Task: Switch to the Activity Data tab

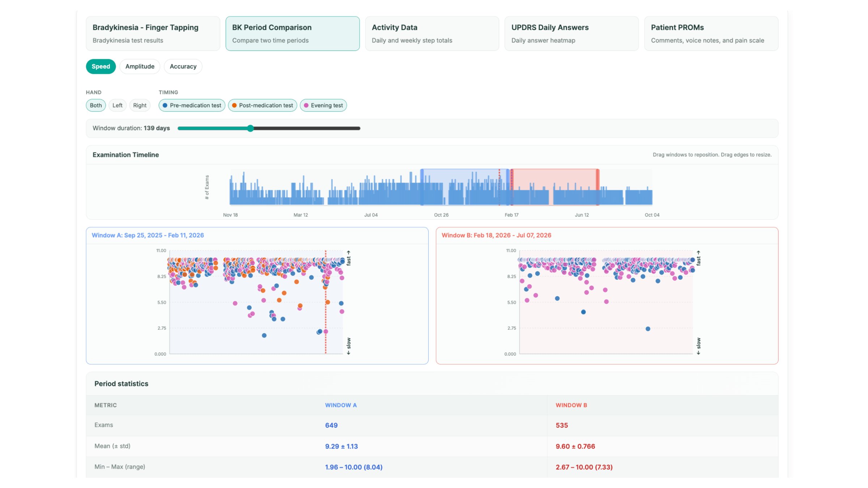Action: (432, 33)
